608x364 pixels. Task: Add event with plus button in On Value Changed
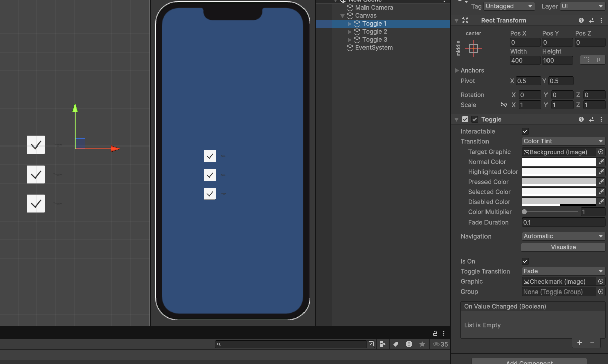click(580, 343)
